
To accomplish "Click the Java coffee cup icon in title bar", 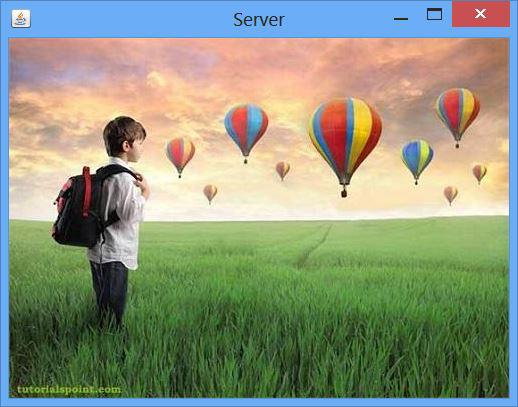I will click(x=21, y=19).
